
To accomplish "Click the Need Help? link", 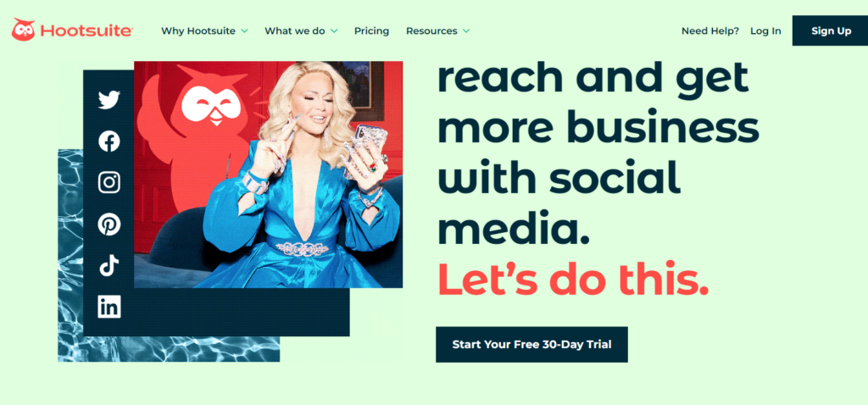I will pyautogui.click(x=709, y=31).
